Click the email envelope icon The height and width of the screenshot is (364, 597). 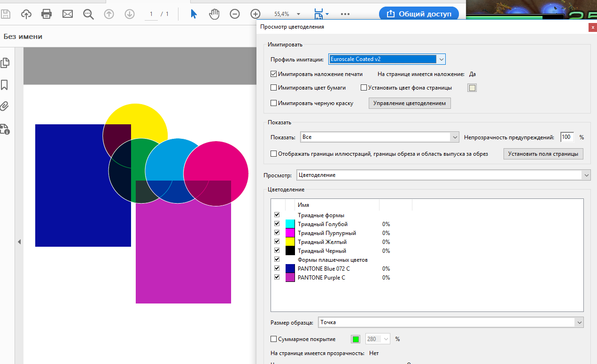tap(68, 14)
